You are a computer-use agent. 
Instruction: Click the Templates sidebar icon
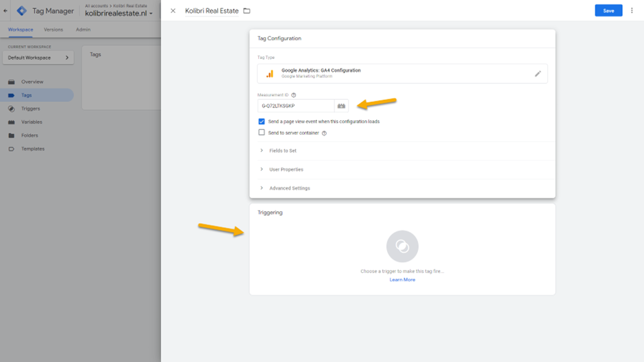point(12,149)
